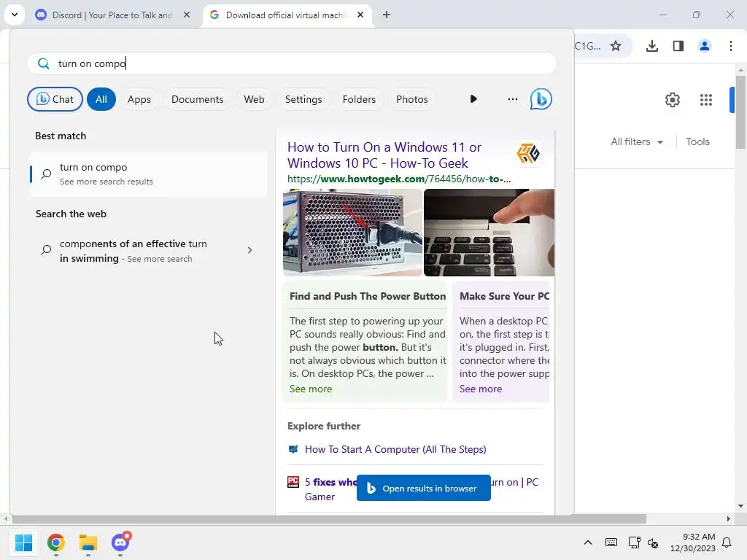Click See more under Make Sure Your PC
Image resolution: width=747 pixels, height=560 pixels.
tap(480, 389)
